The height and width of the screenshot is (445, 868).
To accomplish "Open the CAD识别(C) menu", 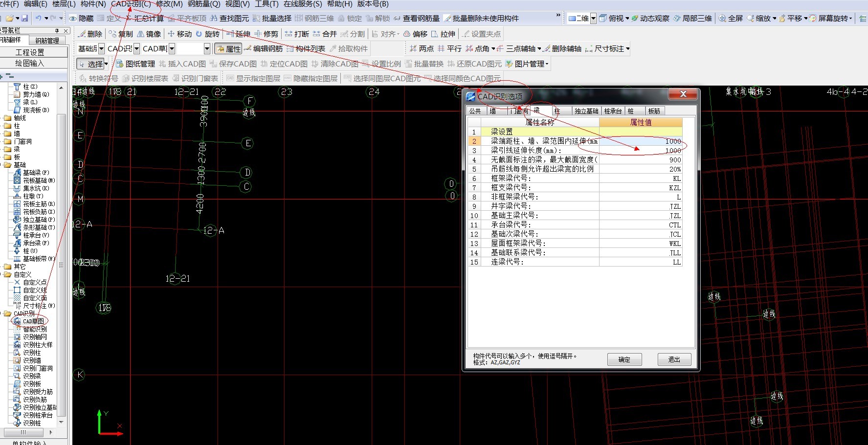I will (x=131, y=4).
